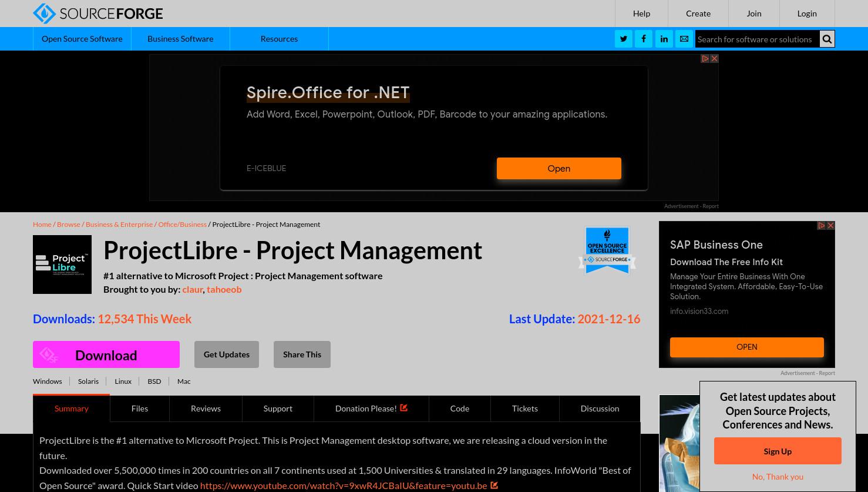This screenshot has height=492, width=868.
Task: Click the Get Updates button
Action: coord(227,354)
